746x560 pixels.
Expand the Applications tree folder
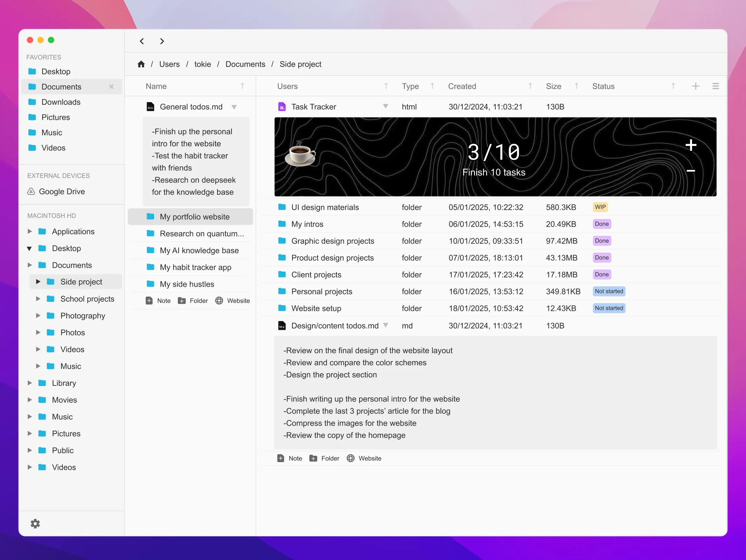30,232
